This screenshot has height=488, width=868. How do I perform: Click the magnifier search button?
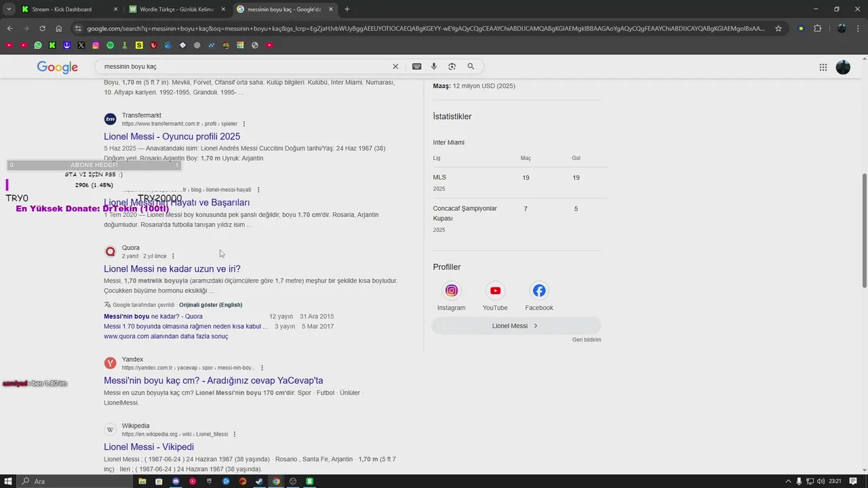coord(471,66)
